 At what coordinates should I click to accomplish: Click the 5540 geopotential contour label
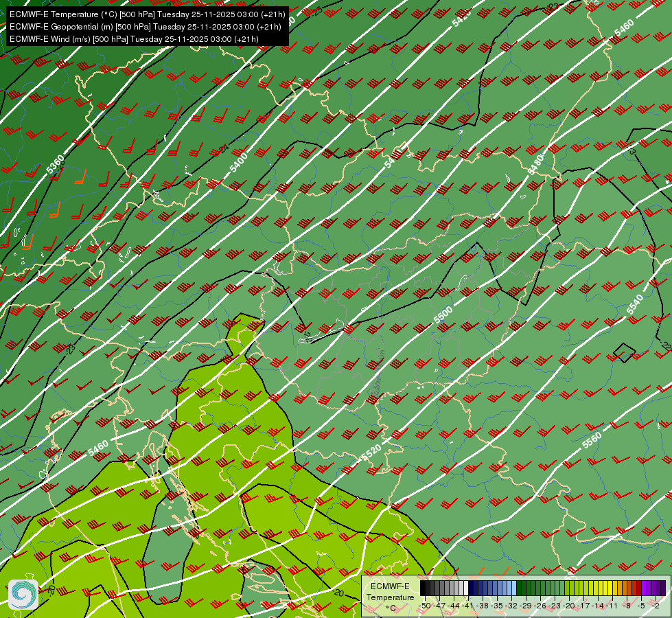(x=635, y=304)
